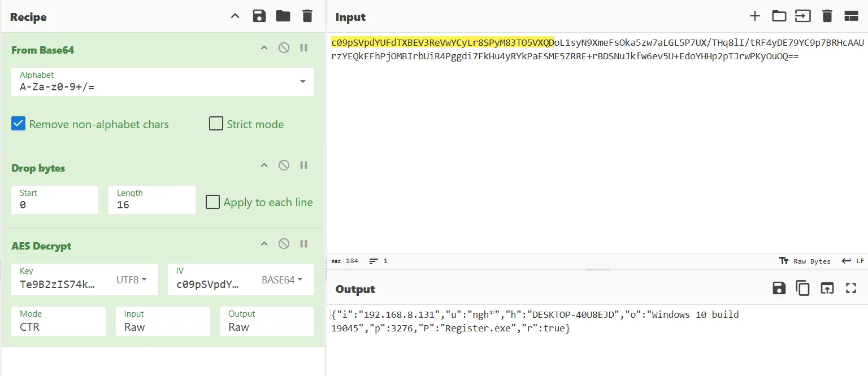Check Apply to each line
Image resolution: width=868 pixels, height=376 pixels.
coord(213,202)
